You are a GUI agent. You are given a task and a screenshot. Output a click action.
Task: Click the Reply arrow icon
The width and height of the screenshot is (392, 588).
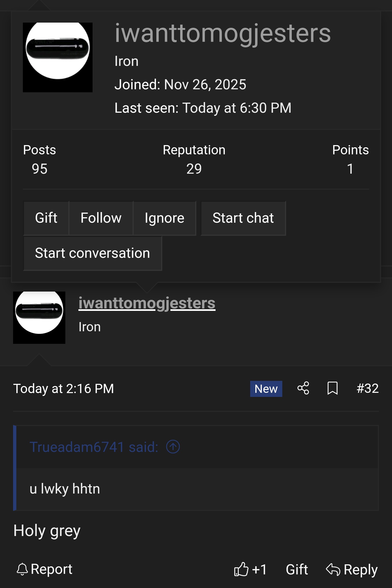[333, 569]
